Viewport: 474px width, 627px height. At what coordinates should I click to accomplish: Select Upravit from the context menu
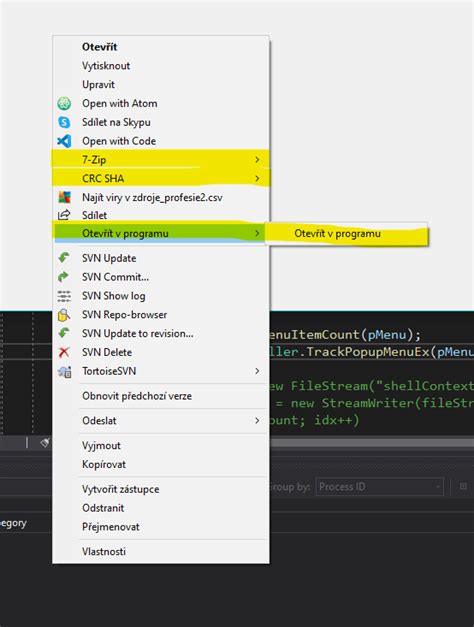pyautogui.click(x=160, y=84)
